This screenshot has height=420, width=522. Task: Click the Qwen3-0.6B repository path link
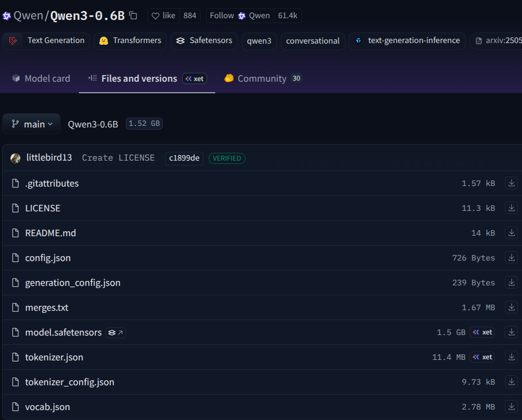click(x=93, y=124)
